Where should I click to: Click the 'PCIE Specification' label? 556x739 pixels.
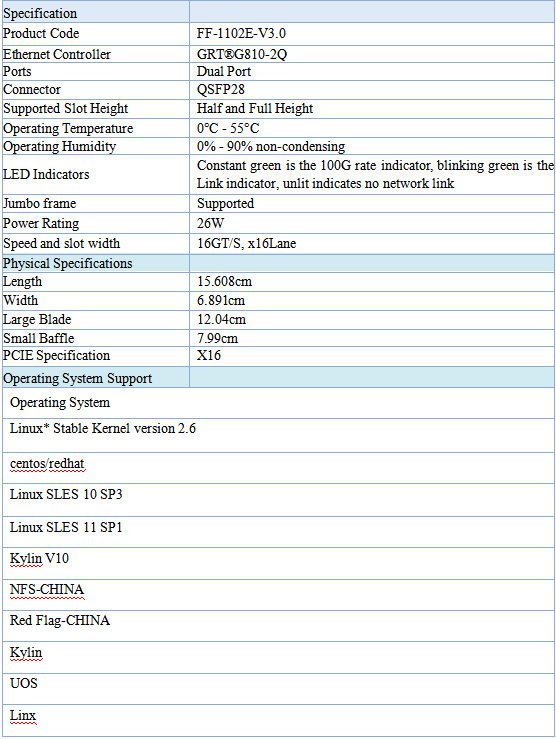tap(57, 355)
